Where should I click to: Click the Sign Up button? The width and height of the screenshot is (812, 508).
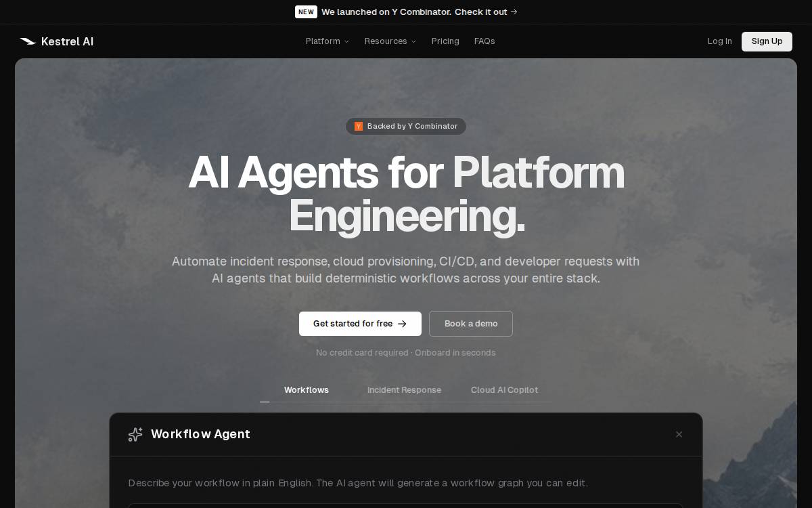[767, 41]
